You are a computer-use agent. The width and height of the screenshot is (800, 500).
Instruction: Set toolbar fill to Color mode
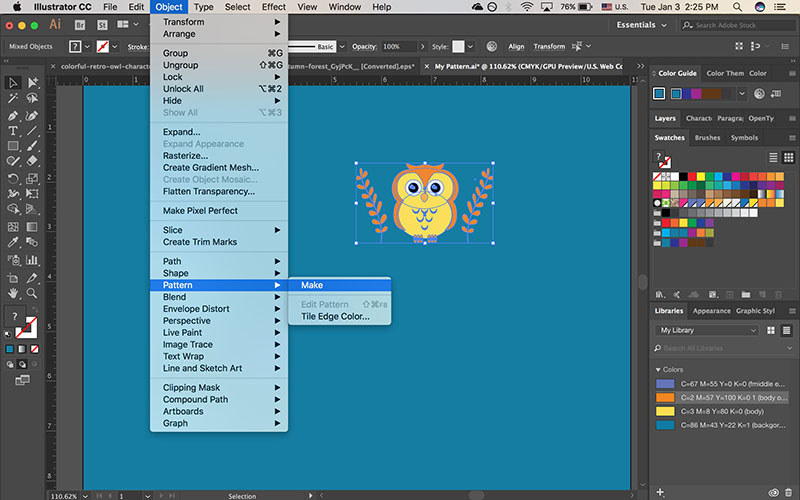point(10,349)
